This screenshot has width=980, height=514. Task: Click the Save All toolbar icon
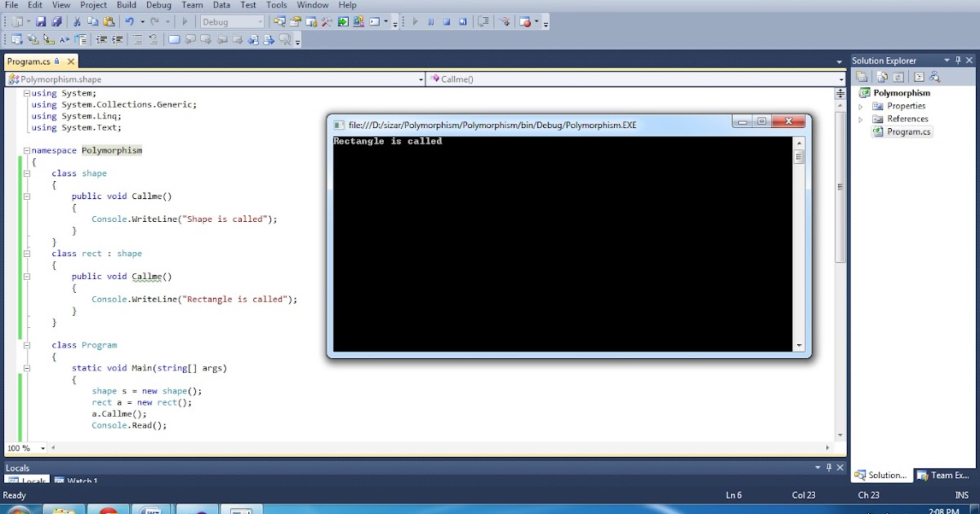click(58, 21)
